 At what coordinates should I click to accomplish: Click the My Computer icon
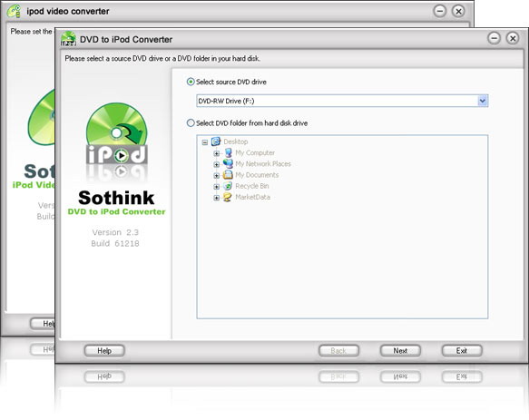tap(228, 152)
